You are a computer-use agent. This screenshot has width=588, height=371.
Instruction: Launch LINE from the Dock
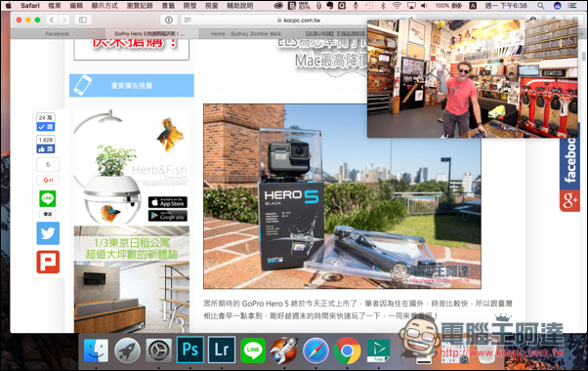click(253, 350)
